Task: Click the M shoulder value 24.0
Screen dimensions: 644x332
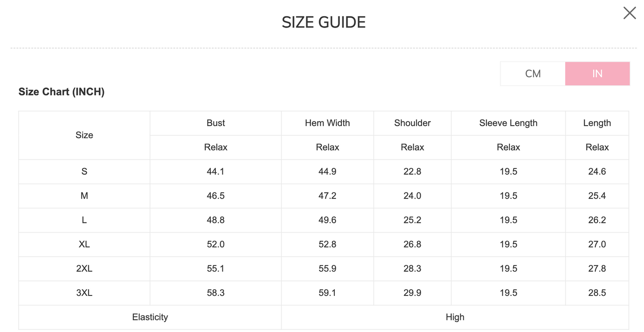Action: (x=412, y=196)
